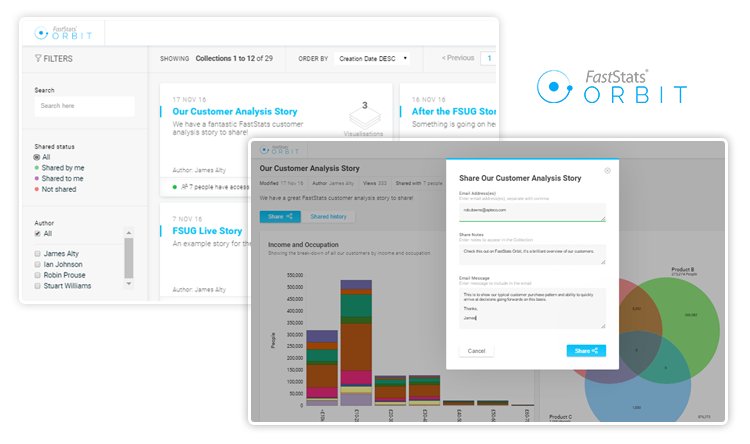Click the Orbit logo in the story window header
Screen dimensions: 750x444
279,150
